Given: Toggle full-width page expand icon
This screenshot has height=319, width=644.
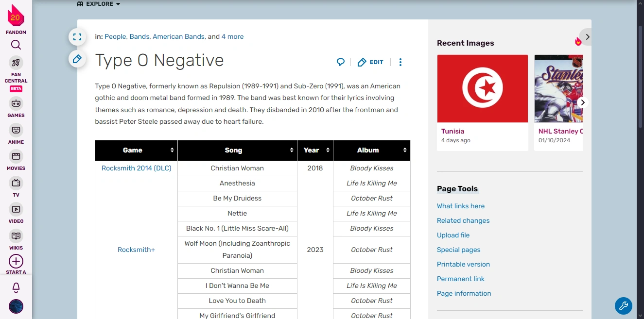Looking at the screenshot, I should click(77, 36).
